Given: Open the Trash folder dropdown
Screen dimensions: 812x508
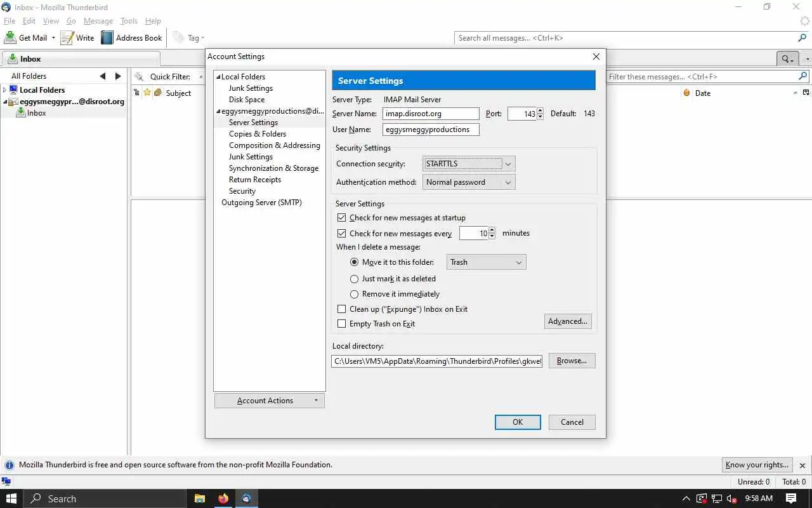Looking at the screenshot, I should [487, 262].
